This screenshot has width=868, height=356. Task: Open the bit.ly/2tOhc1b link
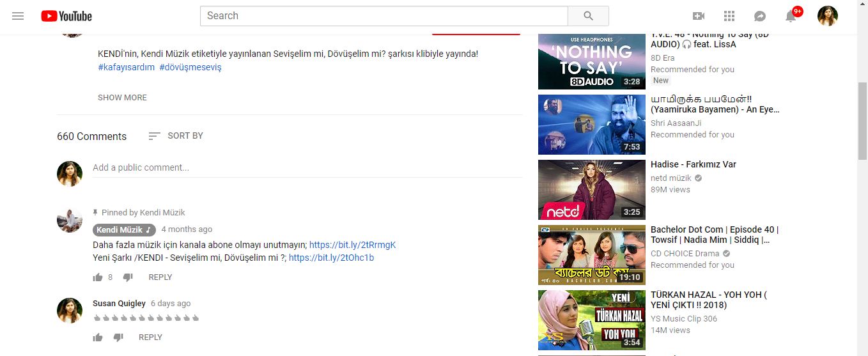point(331,258)
